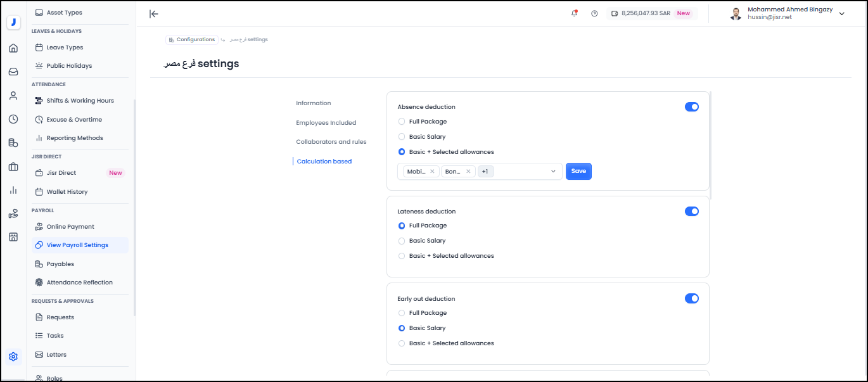This screenshot has height=382, width=868.
Task: Open the help question mark icon
Action: pyautogui.click(x=594, y=13)
